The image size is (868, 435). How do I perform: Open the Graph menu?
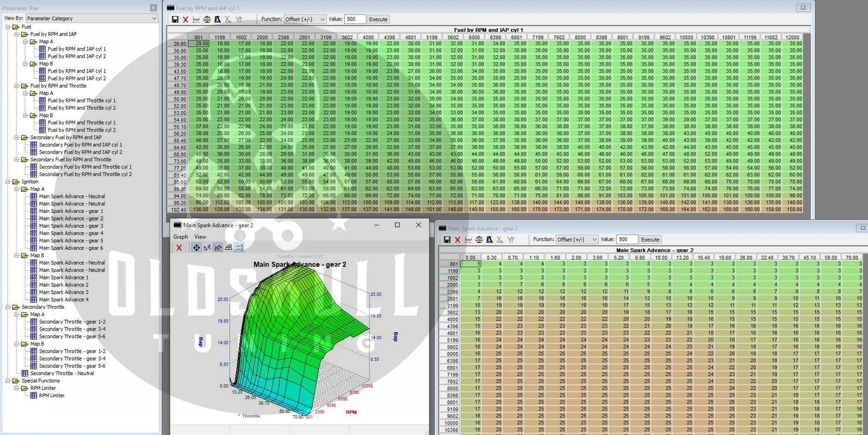pyautogui.click(x=180, y=237)
